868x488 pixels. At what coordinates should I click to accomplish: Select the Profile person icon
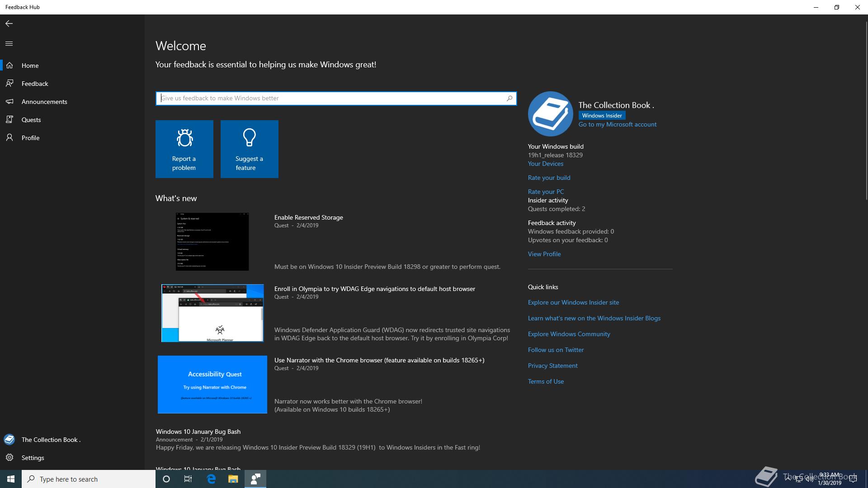click(x=9, y=138)
